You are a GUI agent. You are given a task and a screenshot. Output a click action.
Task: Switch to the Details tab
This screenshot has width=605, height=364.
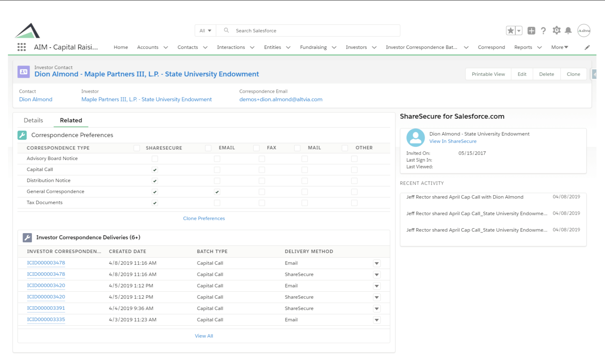click(x=33, y=120)
